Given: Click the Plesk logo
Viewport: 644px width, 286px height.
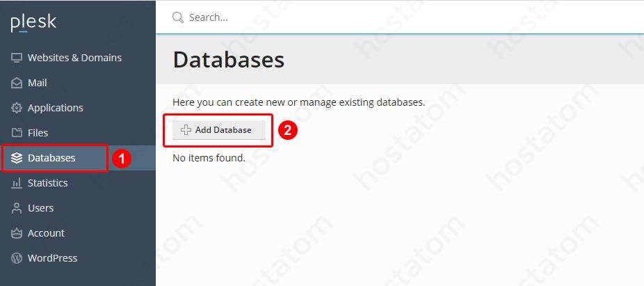Looking at the screenshot, I should point(33,23).
